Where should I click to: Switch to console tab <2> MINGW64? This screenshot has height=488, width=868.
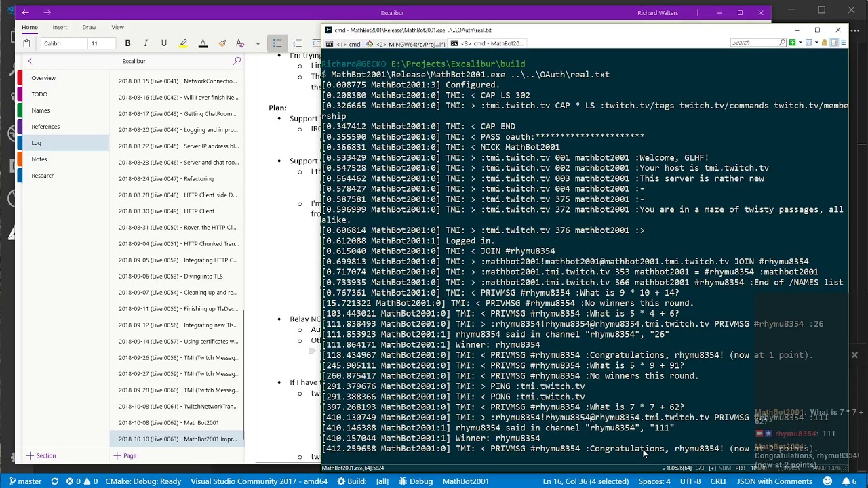(406, 43)
